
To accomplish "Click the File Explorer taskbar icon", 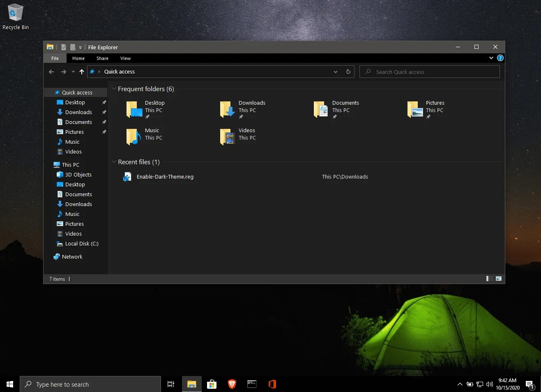I will pos(192,384).
